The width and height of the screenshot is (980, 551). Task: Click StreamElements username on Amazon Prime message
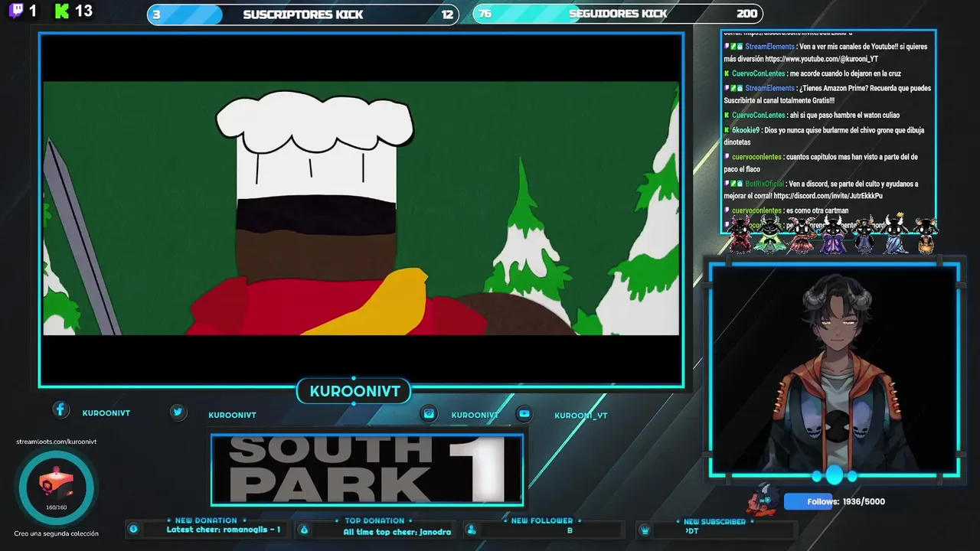coord(769,88)
